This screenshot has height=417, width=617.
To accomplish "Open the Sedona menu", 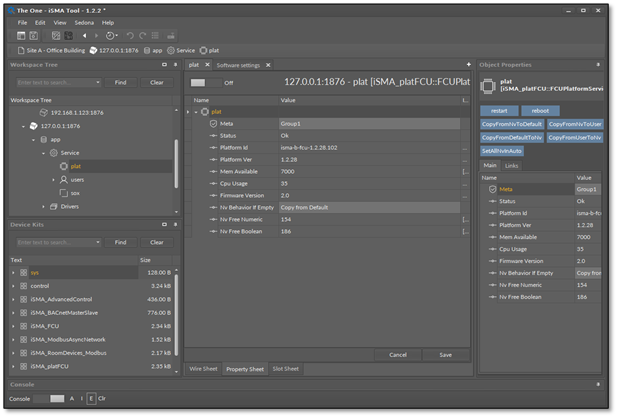I will tap(84, 22).
